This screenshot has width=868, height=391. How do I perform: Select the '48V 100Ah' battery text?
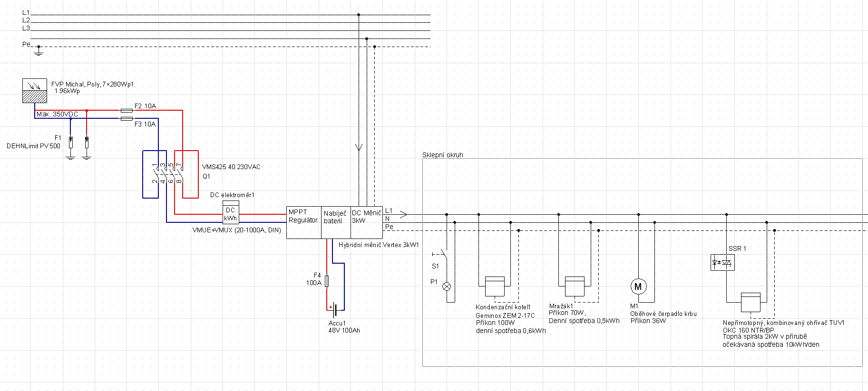tap(344, 330)
